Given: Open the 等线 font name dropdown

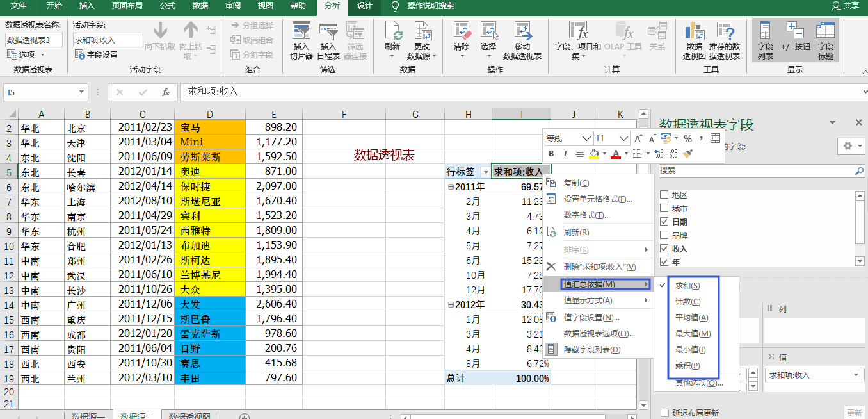Looking at the screenshot, I should click(586, 138).
